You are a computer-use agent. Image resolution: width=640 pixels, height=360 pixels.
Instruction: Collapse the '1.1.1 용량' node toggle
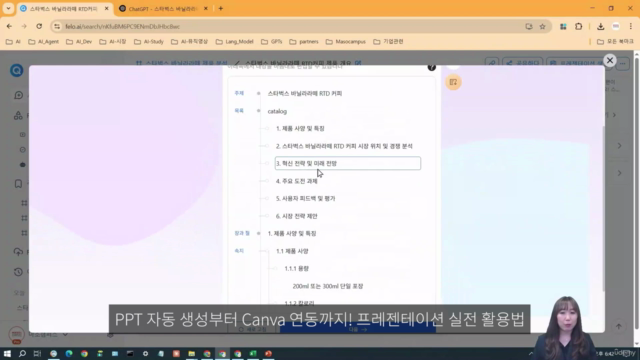pyautogui.click(x=276, y=269)
